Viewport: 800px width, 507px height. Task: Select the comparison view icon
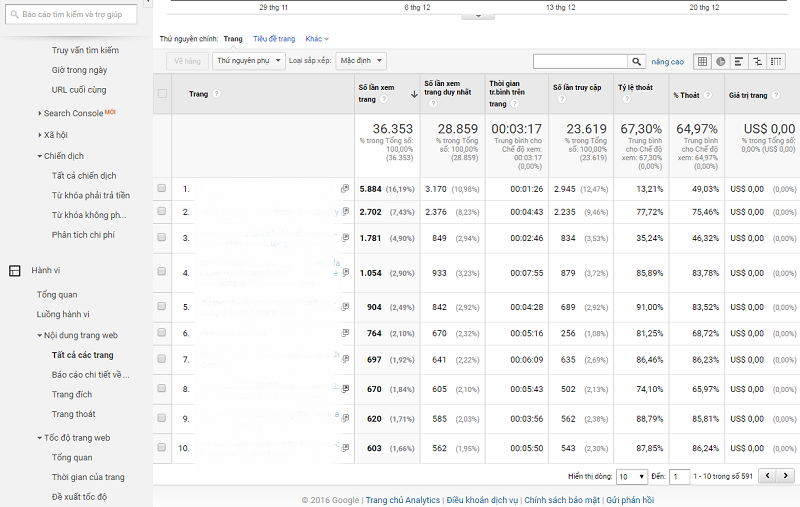pyautogui.click(x=757, y=61)
